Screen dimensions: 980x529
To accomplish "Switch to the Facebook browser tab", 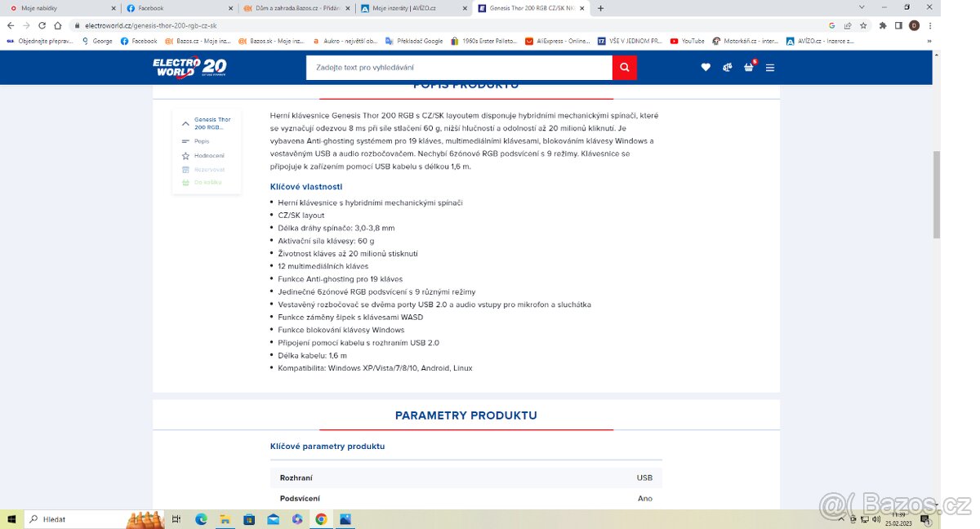I will pyautogui.click(x=154, y=8).
